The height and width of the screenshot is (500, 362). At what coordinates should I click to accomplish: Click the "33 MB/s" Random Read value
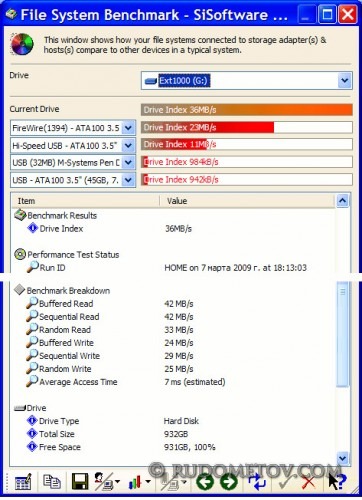(179, 330)
